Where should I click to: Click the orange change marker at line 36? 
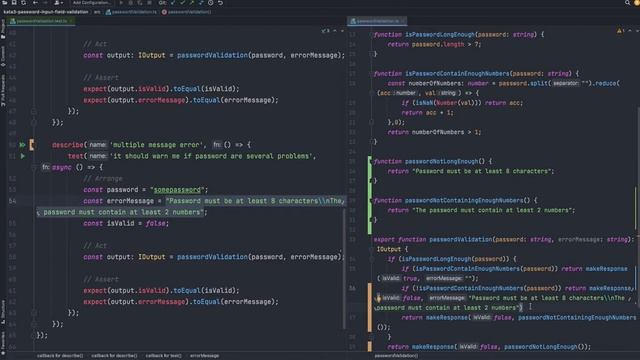pos(369,307)
